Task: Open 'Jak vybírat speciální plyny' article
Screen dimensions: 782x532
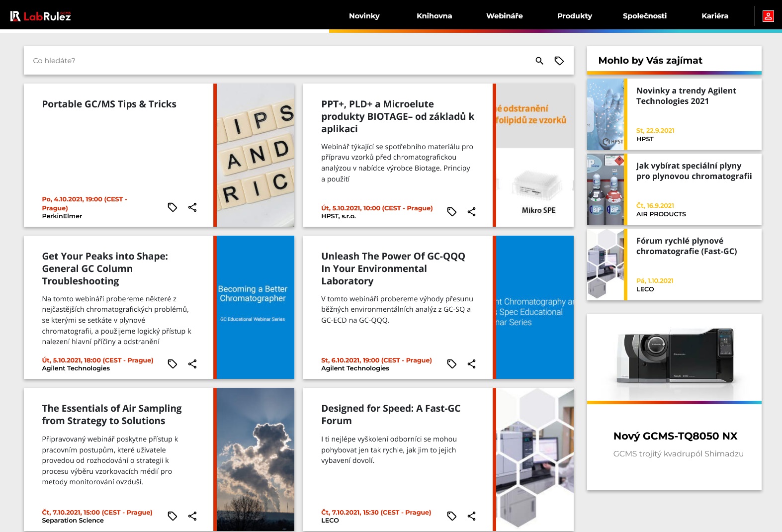Action: pyautogui.click(x=694, y=171)
